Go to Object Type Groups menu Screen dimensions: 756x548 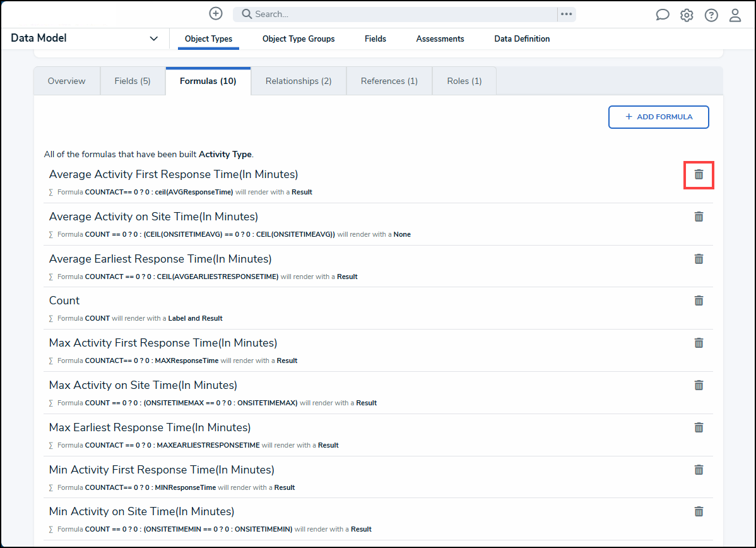click(298, 39)
